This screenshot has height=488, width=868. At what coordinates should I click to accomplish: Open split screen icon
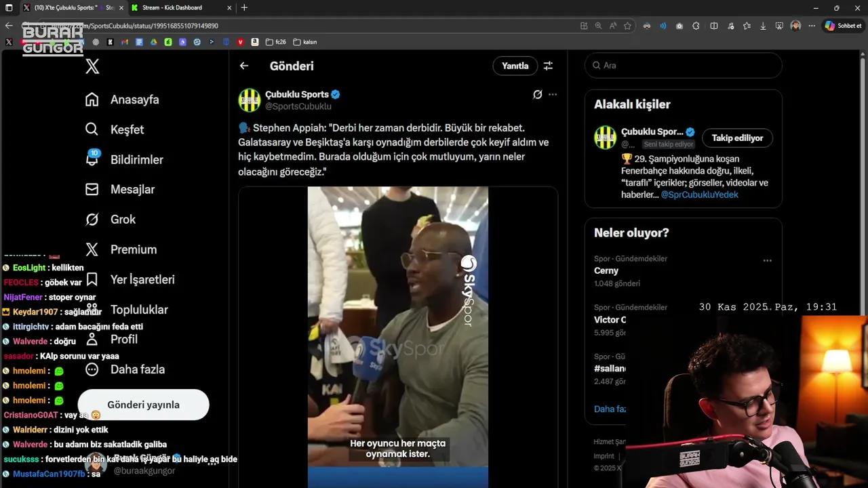[714, 26]
